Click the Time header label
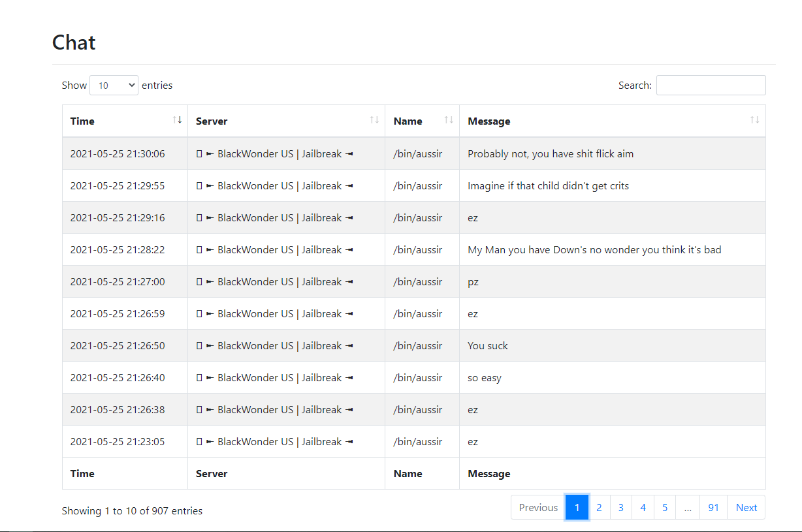802x532 pixels. pyautogui.click(x=82, y=121)
